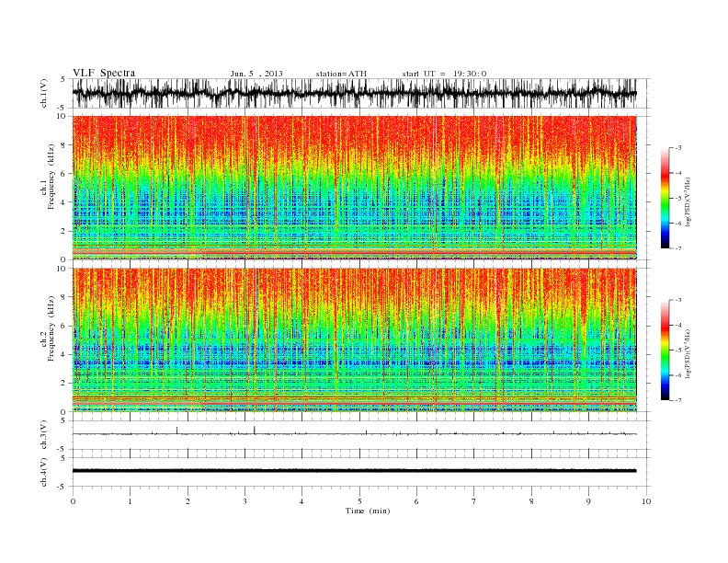This screenshot has height=563, width=728.
Task: Click the time axis tick label "7"
Action: (x=474, y=501)
